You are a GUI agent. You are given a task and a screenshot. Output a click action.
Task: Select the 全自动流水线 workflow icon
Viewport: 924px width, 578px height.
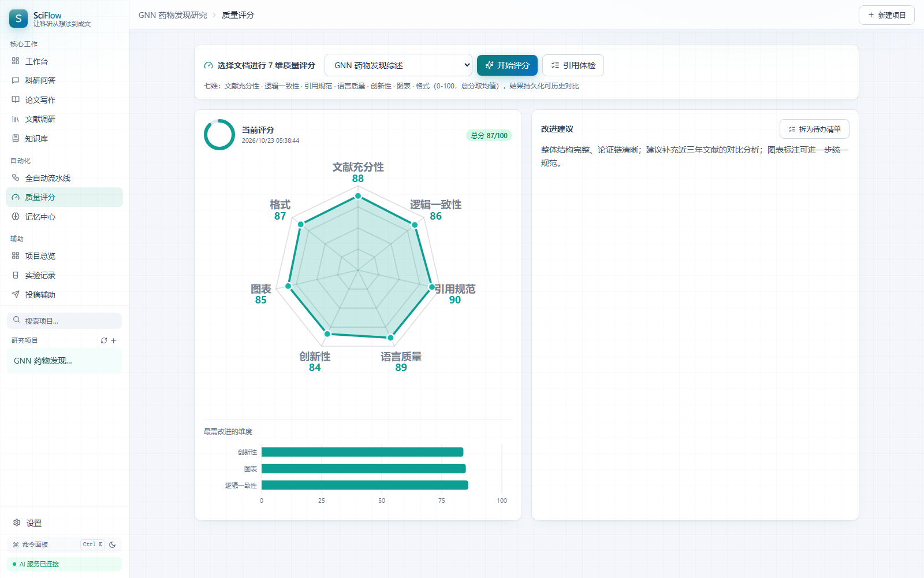click(16, 177)
